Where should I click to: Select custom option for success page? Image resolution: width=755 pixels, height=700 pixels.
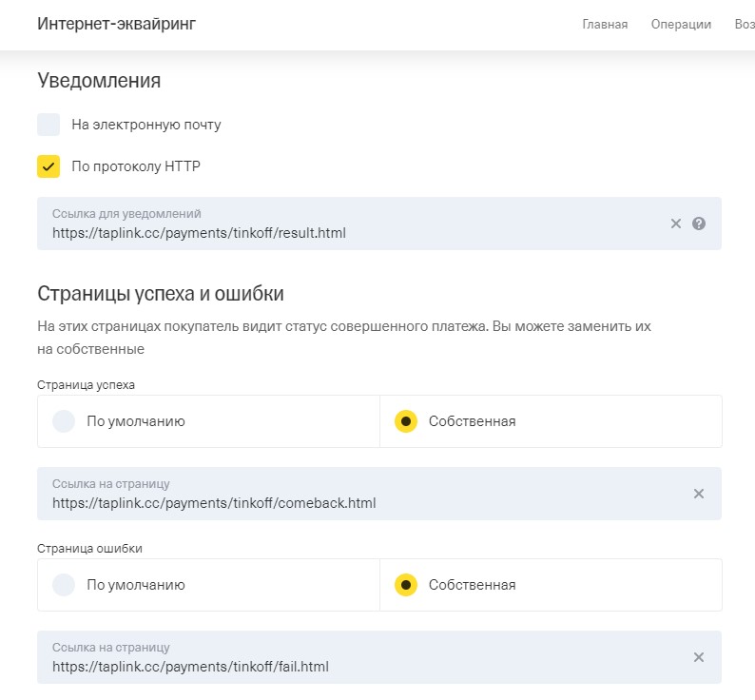click(406, 421)
